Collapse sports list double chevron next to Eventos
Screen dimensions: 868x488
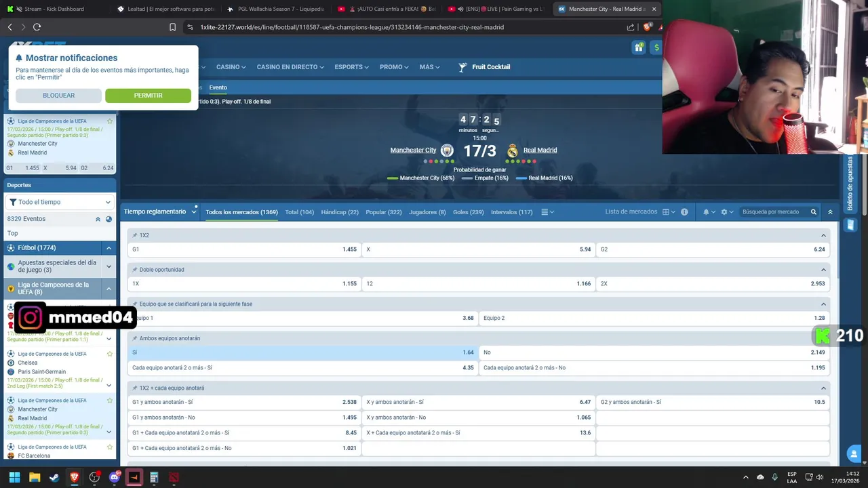pyautogui.click(x=98, y=219)
